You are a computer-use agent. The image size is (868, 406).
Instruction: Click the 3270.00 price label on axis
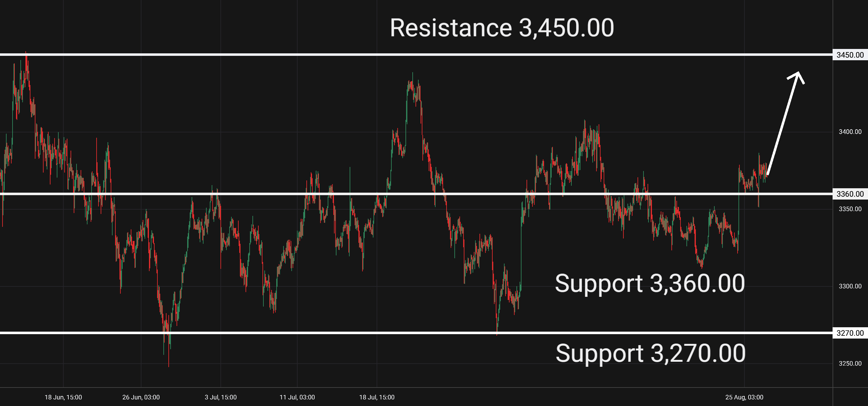coord(850,333)
